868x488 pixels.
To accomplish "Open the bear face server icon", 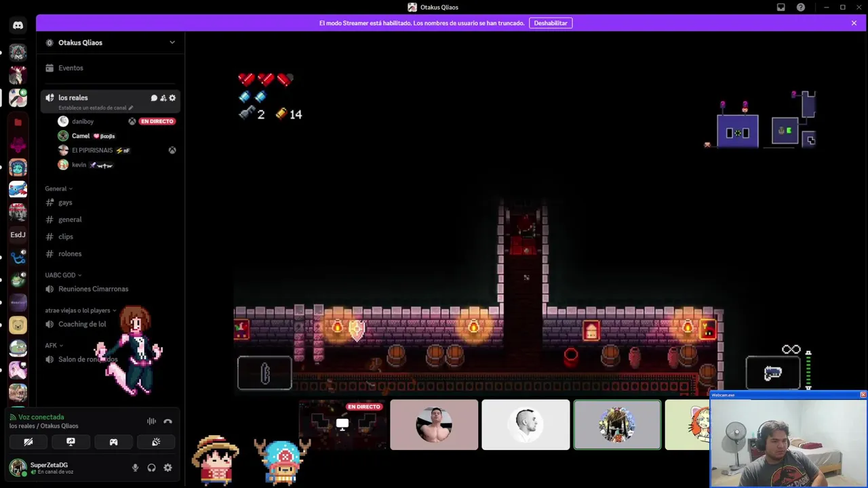I will tap(18, 325).
